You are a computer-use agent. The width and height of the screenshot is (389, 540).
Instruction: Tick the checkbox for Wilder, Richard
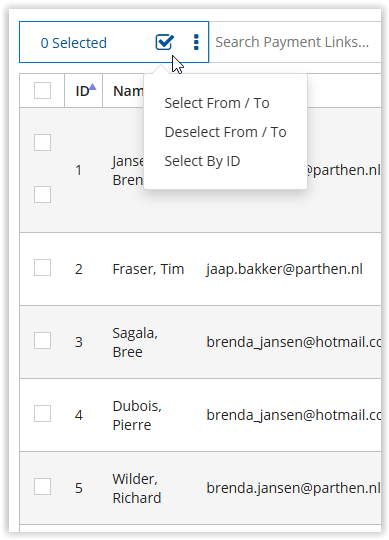click(x=42, y=487)
